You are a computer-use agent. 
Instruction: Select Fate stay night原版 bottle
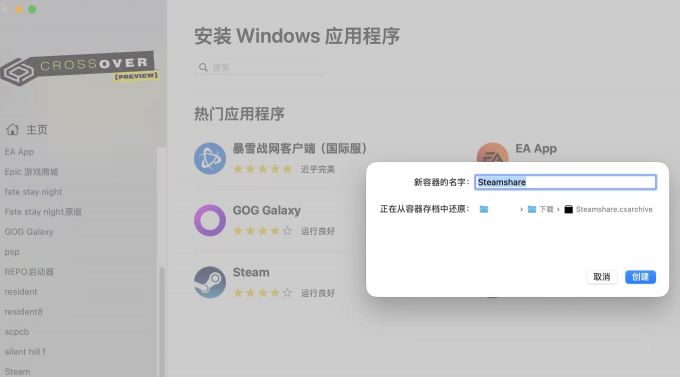tap(43, 212)
